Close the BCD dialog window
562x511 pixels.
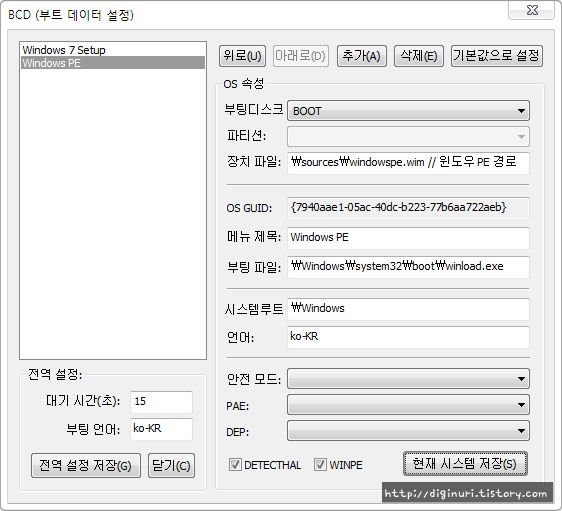pos(532,10)
